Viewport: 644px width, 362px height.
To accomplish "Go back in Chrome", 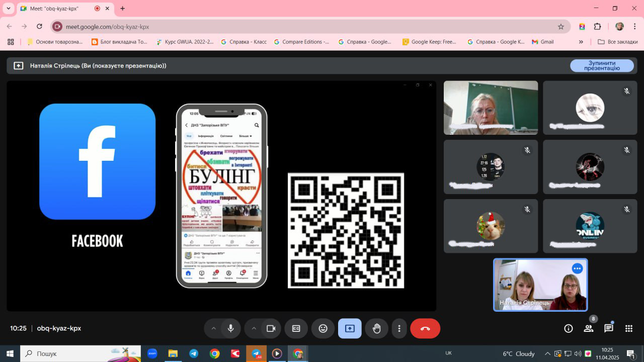I will [10, 27].
